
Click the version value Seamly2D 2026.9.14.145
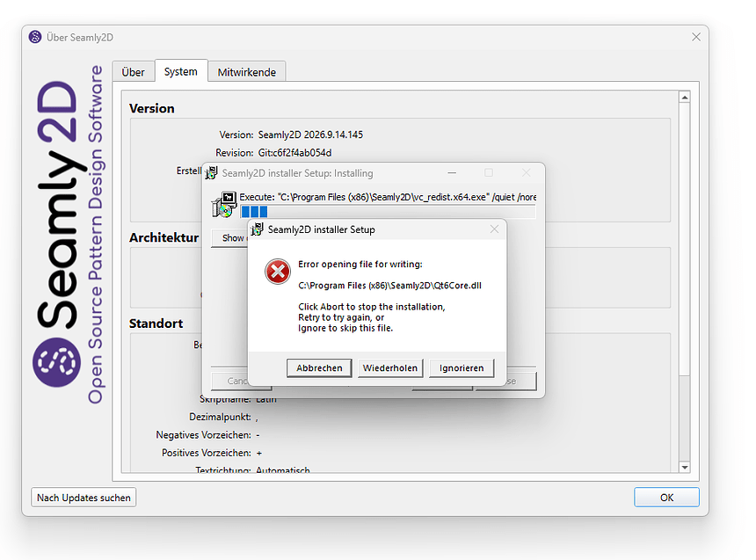pos(310,135)
